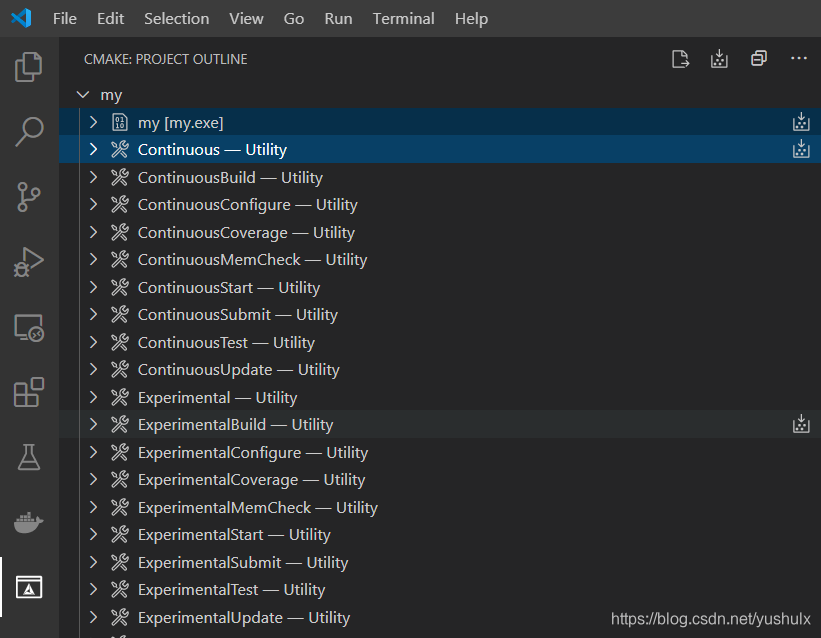Click the tools icon beside ExperimentalSubmit

point(119,563)
